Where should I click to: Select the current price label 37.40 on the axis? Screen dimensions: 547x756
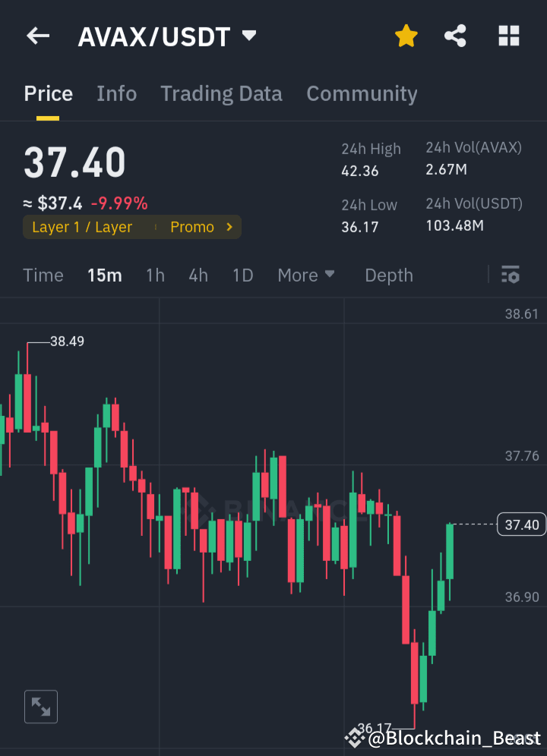pyautogui.click(x=521, y=524)
